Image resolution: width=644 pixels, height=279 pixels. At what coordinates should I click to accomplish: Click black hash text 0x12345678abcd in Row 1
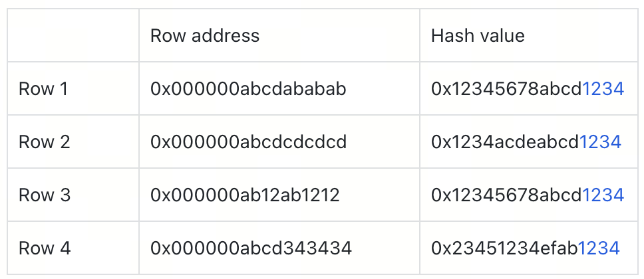pos(506,89)
